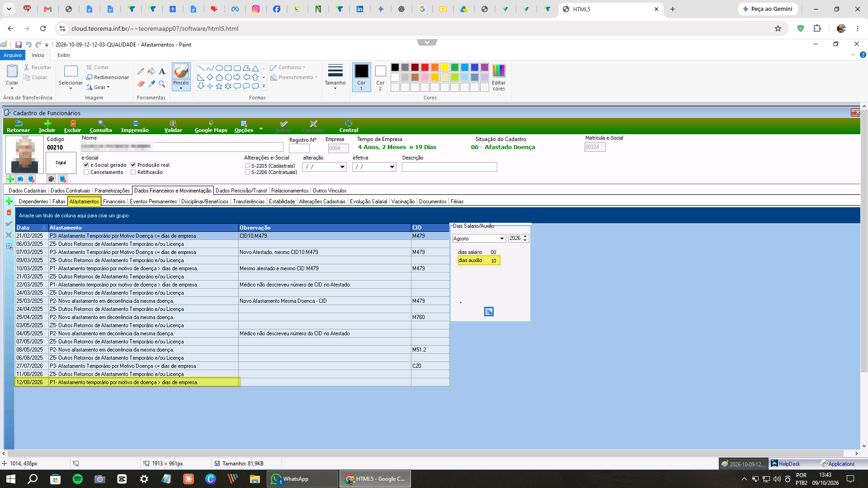Screen dimensions: 868x488
Task: Enable the Cancelamento checkbox
Action: click(86, 172)
